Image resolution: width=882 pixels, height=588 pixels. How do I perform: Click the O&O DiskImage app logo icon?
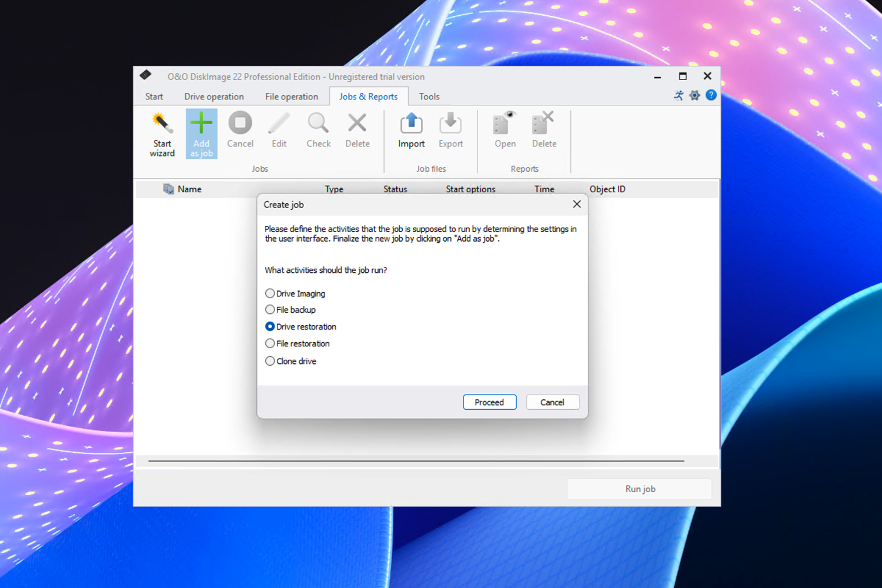coord(145,75)
